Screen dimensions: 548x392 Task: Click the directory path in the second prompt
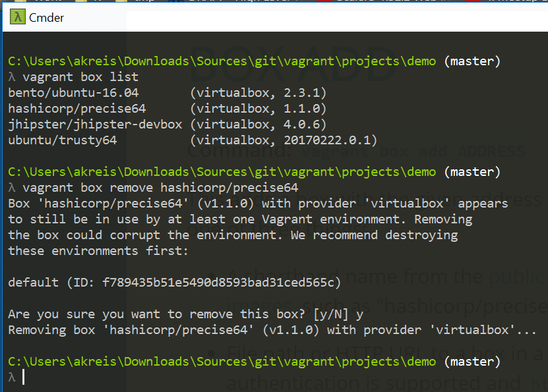[222, 172]
